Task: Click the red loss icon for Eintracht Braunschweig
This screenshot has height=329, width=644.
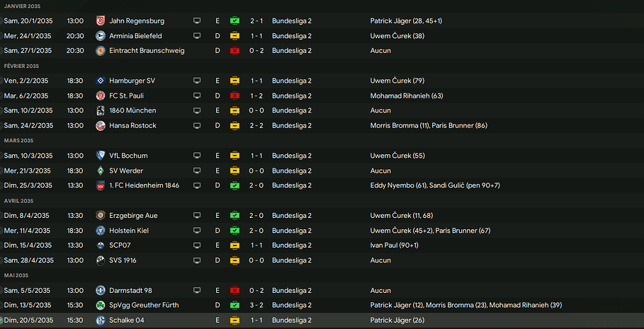Action: coord(235,51)
